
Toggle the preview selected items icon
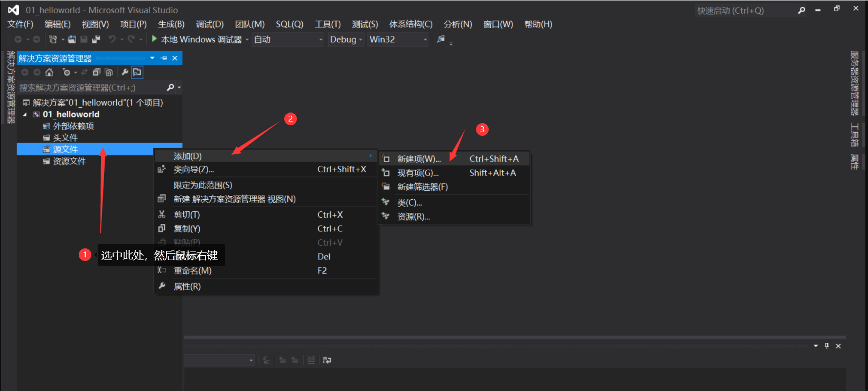coord(137,72)
